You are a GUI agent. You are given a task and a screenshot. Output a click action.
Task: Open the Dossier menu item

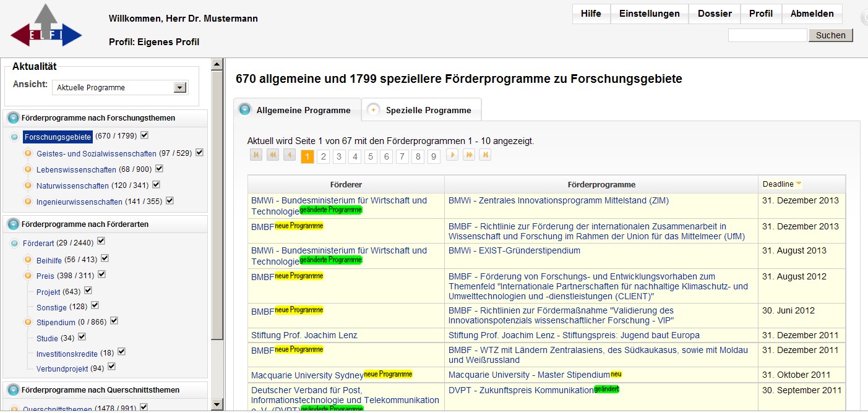coord(715,14)
